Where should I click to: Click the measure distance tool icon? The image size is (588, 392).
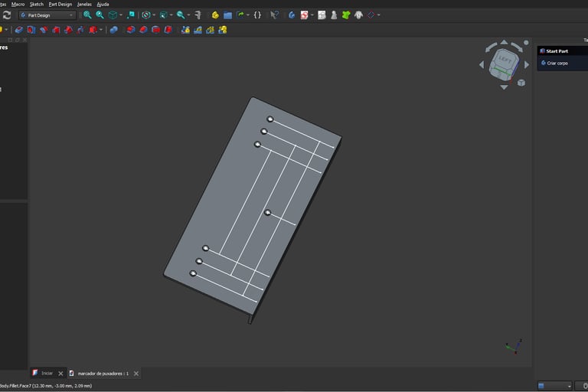click(x=198, y=15)
